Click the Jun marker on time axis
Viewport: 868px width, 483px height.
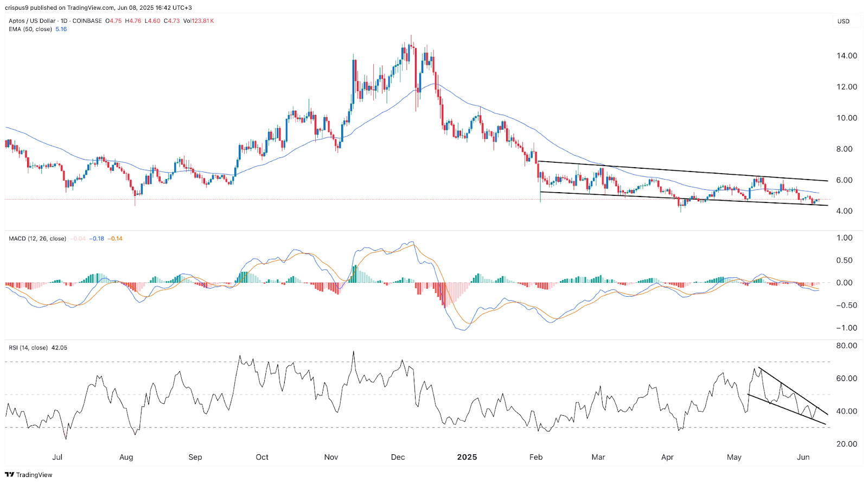pos(803,457)
